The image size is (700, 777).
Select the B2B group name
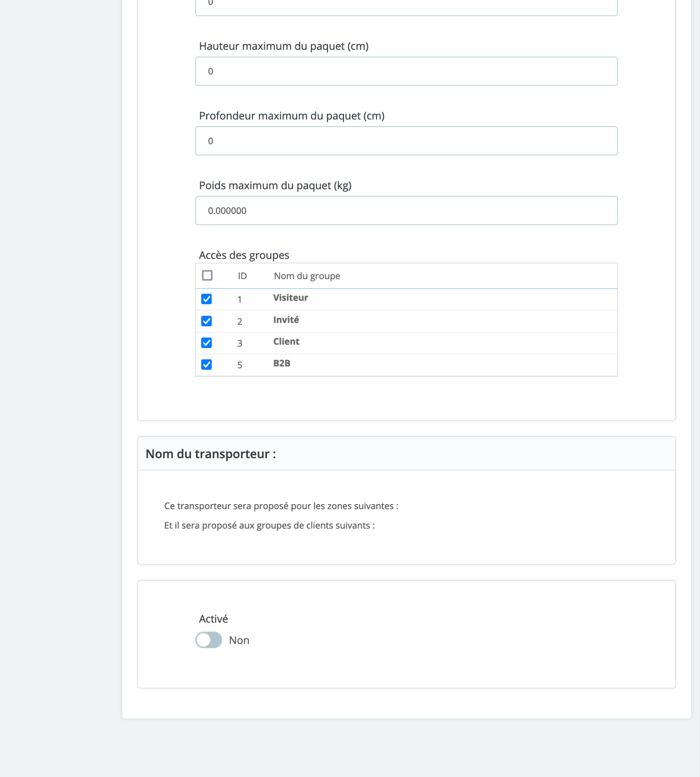point(281,363)
